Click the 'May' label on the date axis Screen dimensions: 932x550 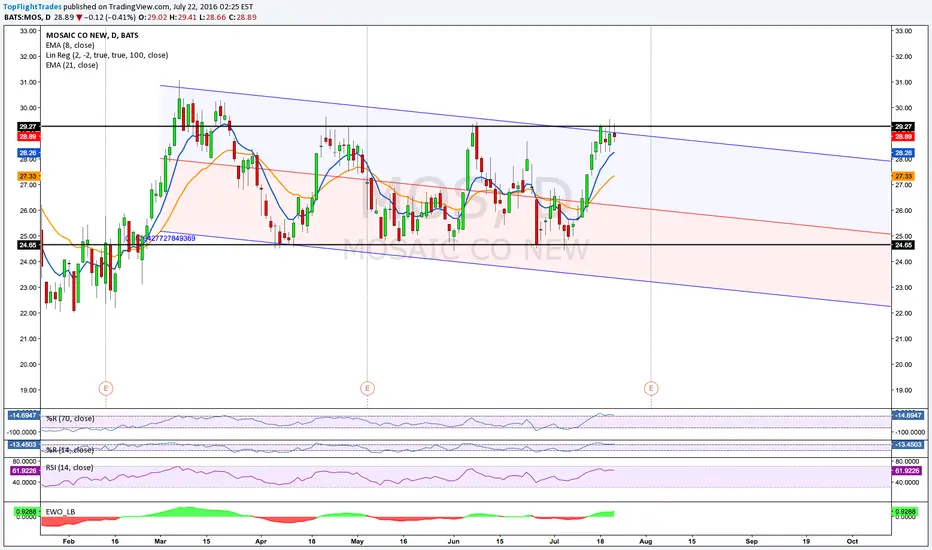click(x=357, y=542)
